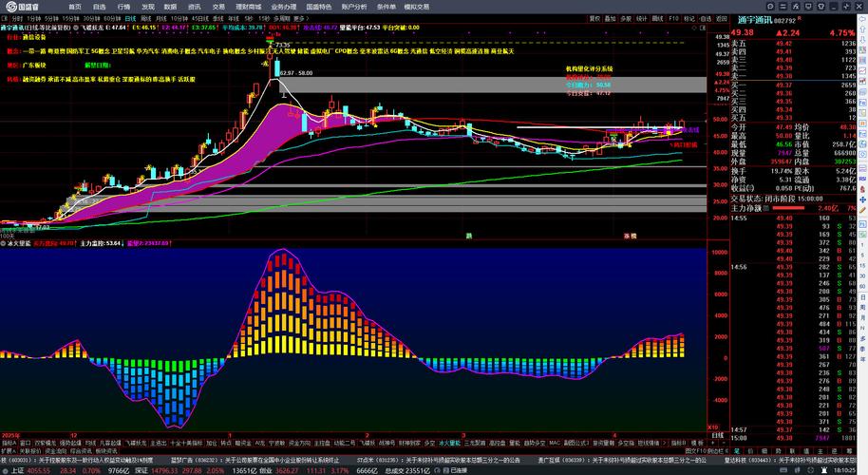Open the 自选 watchlist menu

(x=99, y=7)
